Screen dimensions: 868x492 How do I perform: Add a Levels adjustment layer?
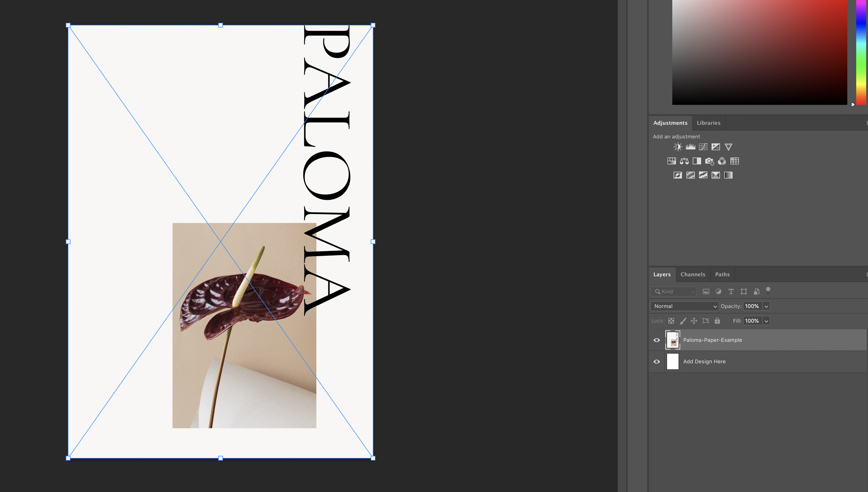pos(690,147)
